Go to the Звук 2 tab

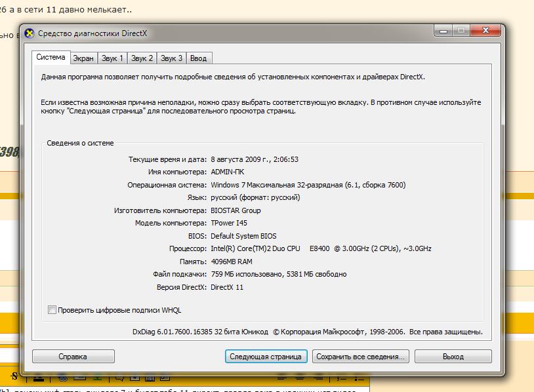pos(142,58)
